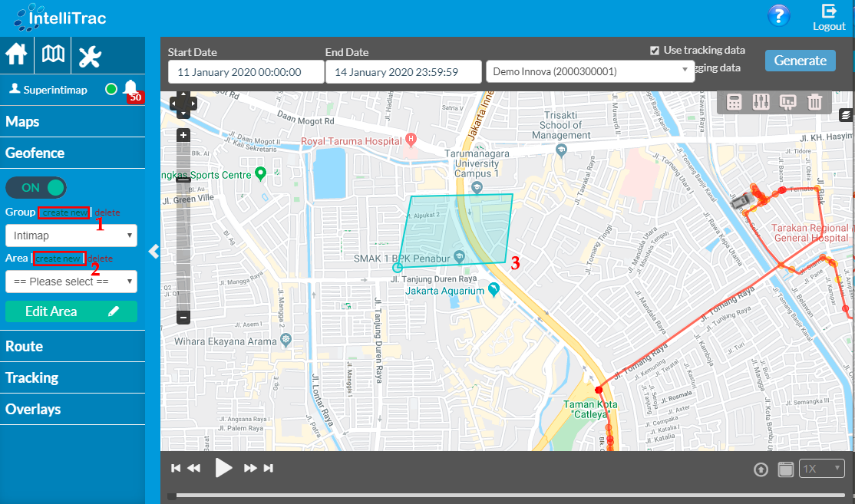Click the blue help question mark

tap(778, 16)
